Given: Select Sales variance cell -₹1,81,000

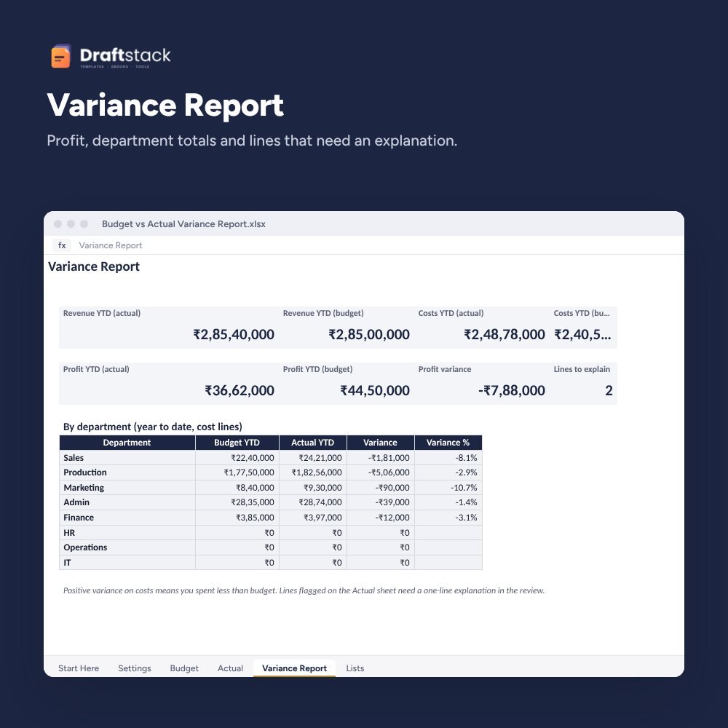Looking at the screenshot, I should pyautogui.click(x=380, y=458).
